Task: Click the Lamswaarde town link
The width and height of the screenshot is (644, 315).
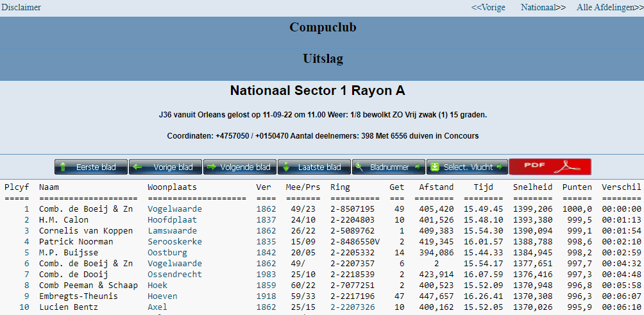Action: (x=172, y=231)
